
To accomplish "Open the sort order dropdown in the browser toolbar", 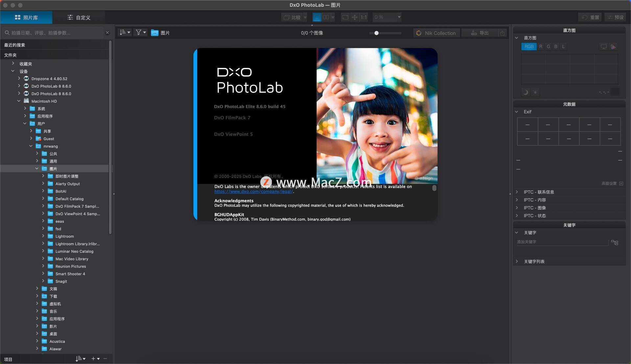I will pos(125,32).
